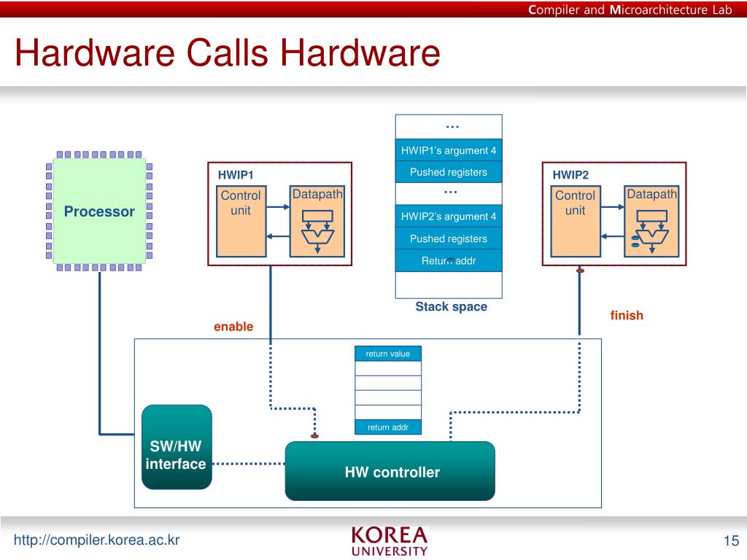The image size is (747, 560).
Task: Click the 'enable' signal label
Action: click(233, 327)
